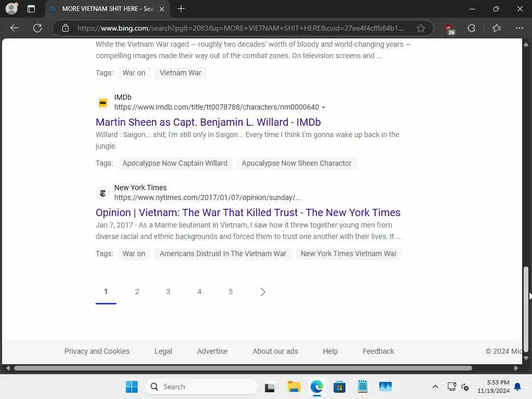
Task: Open Edge Settings and more menu
Action: tap(520, 28)
